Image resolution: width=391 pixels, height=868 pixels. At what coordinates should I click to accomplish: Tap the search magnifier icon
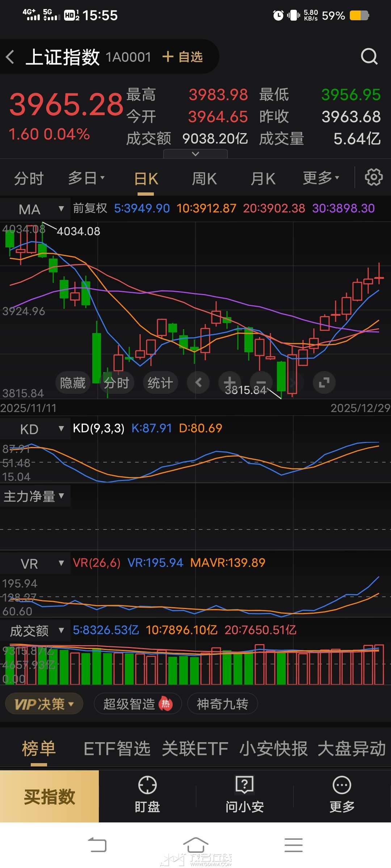click(369, 56)
